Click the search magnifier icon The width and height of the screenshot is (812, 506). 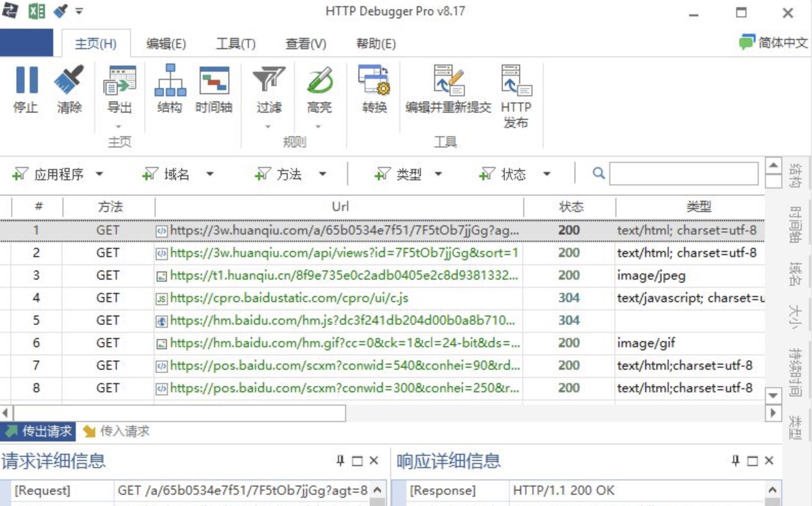point(599,173)
